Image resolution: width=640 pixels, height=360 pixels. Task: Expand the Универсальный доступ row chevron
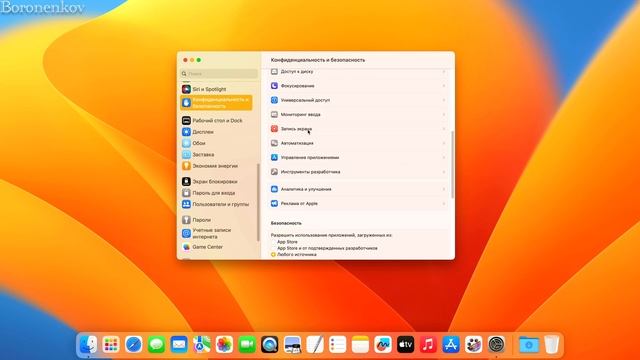point(444,100)
